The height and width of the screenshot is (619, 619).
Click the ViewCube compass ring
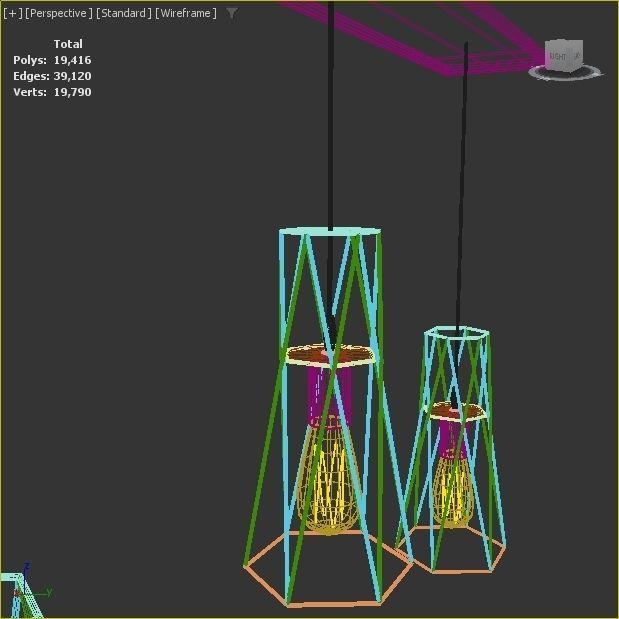click(x=565, y=73)
